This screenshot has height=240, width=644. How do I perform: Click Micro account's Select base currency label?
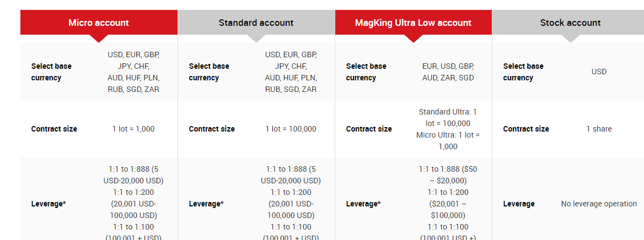point(51,72)
